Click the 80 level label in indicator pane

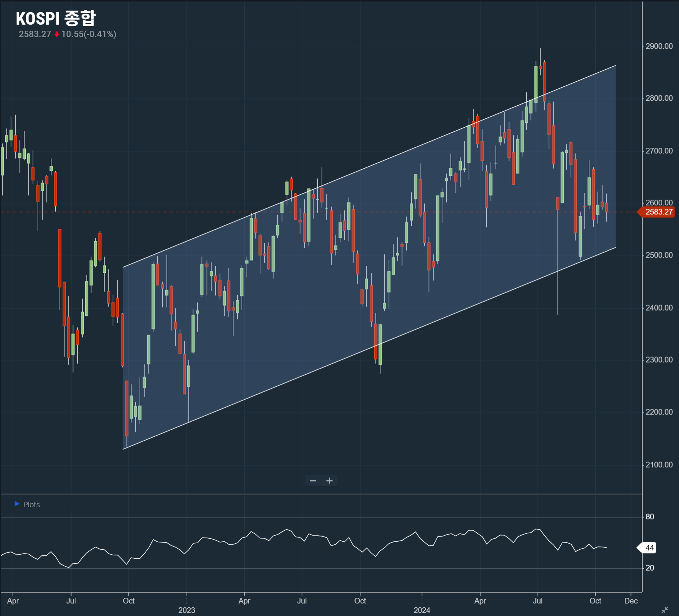(650, 517)
